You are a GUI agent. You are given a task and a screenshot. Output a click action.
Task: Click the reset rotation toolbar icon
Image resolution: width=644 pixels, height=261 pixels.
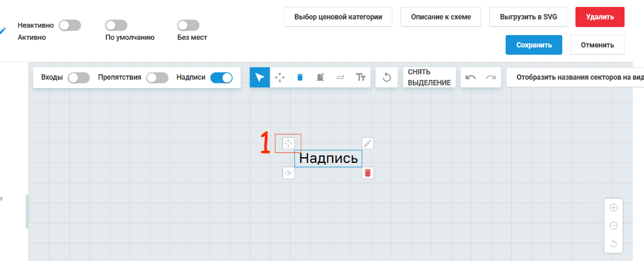tap(387, 77)
